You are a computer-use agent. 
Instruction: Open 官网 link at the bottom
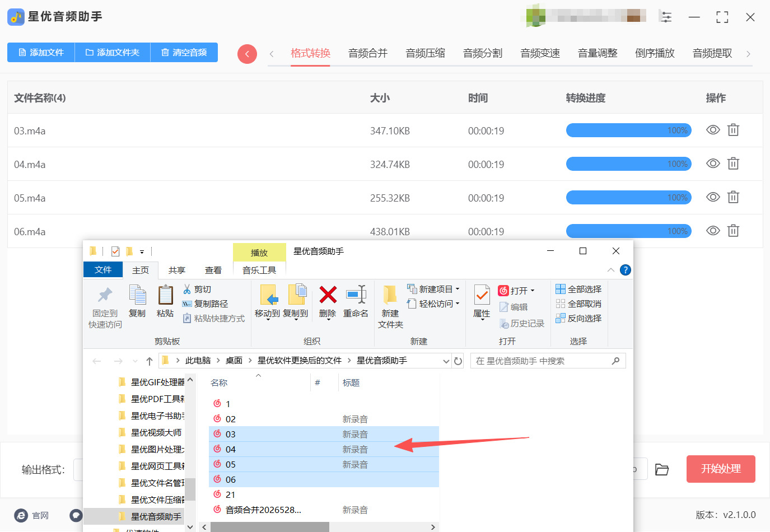pos(33,515)
